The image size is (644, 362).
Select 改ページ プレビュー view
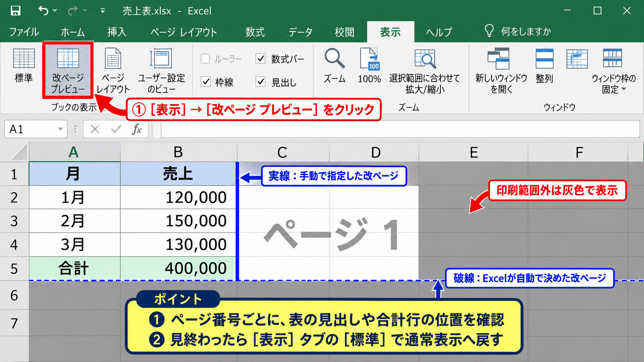(x=68, y=71)
